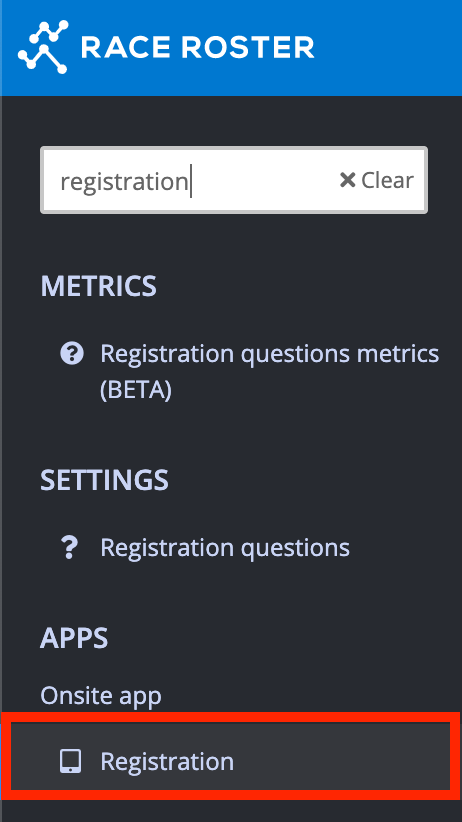The height and width of the screenshot is (822, 462).
Task: Click the blue Race Roster header bar
Action: click(x=231, y=48)
